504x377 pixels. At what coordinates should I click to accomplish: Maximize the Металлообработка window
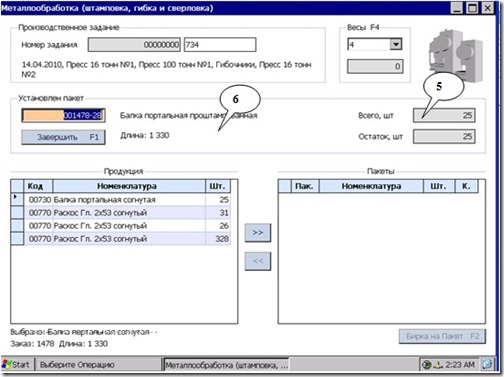coord(471,8)
